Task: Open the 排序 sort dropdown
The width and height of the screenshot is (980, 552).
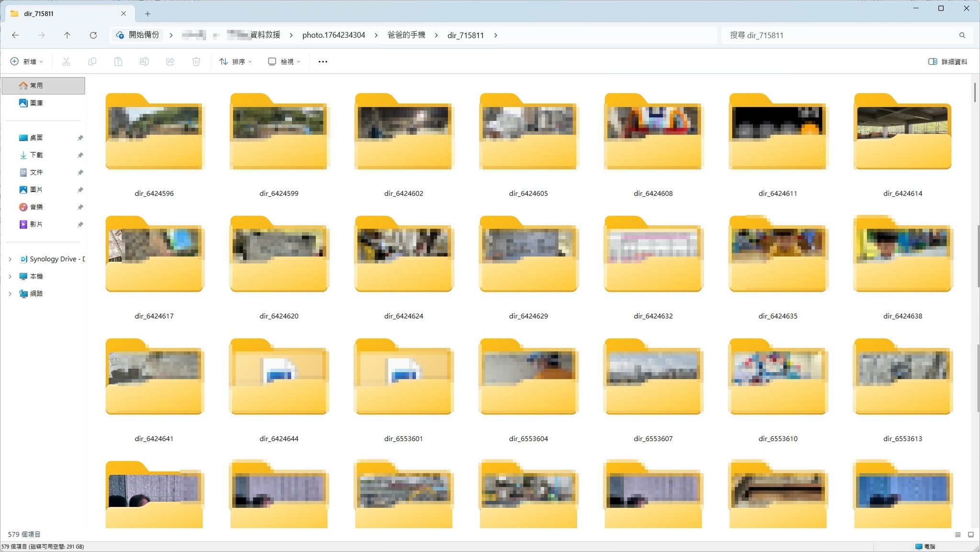Action: 235,62
